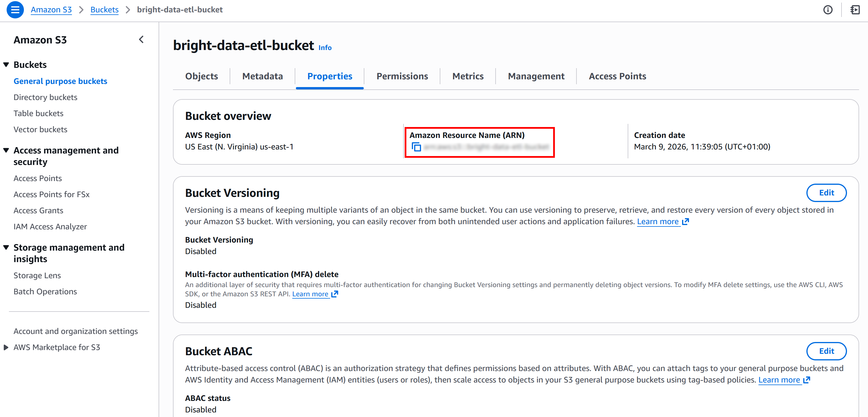Open IAM Access Analyzer in sidebar
The height and width of the screenshot is (417, 868).
point(50,226)
